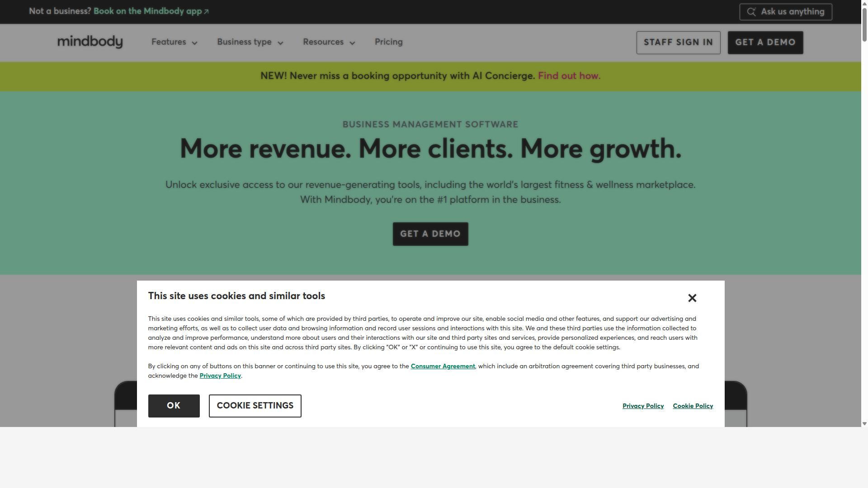This screenshot has width=868, height=488.
Task: Close the cookie banner with the X icon
Action: pos(692,298)
